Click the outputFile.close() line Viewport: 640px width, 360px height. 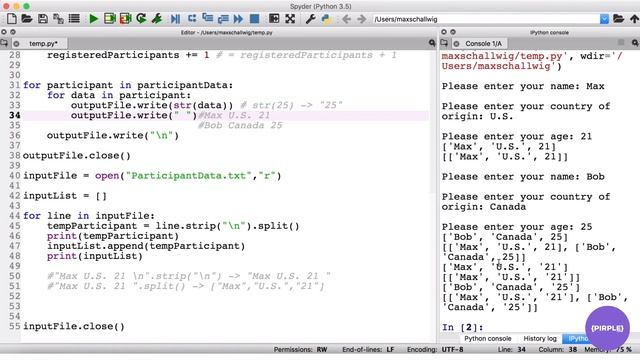(77, 156)
